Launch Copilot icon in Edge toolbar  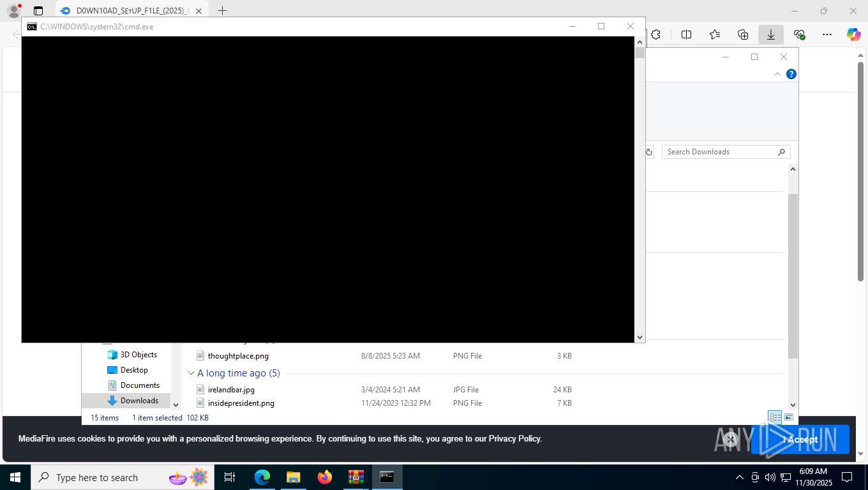coord(854,34)
